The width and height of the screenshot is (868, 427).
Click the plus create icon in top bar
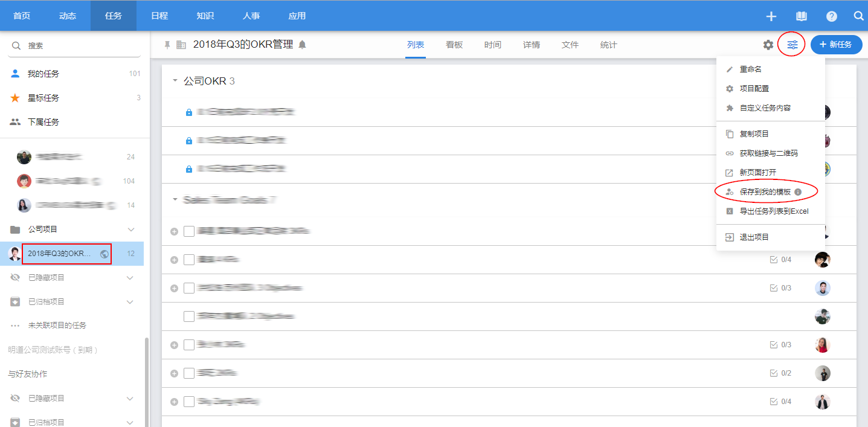(771, 16)
